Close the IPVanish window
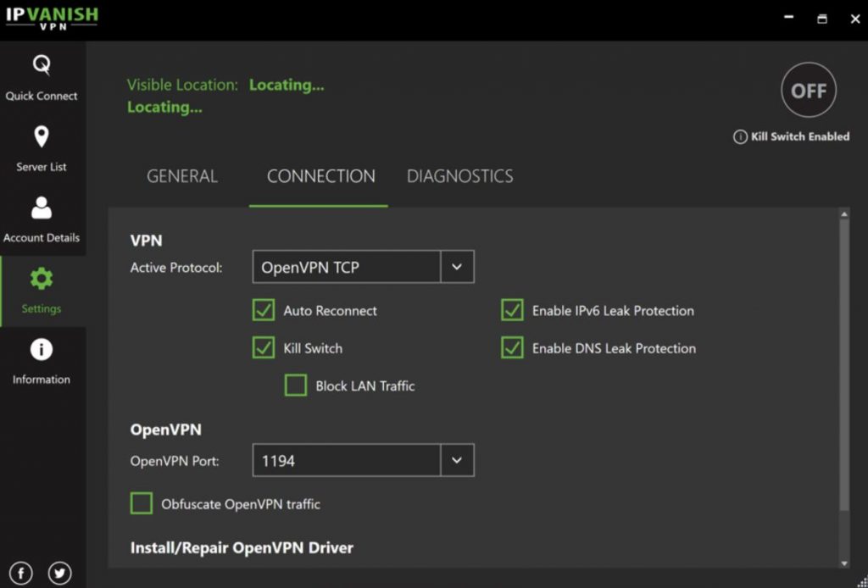This screenshot has height=588, width=868. [x=854, y=19]
